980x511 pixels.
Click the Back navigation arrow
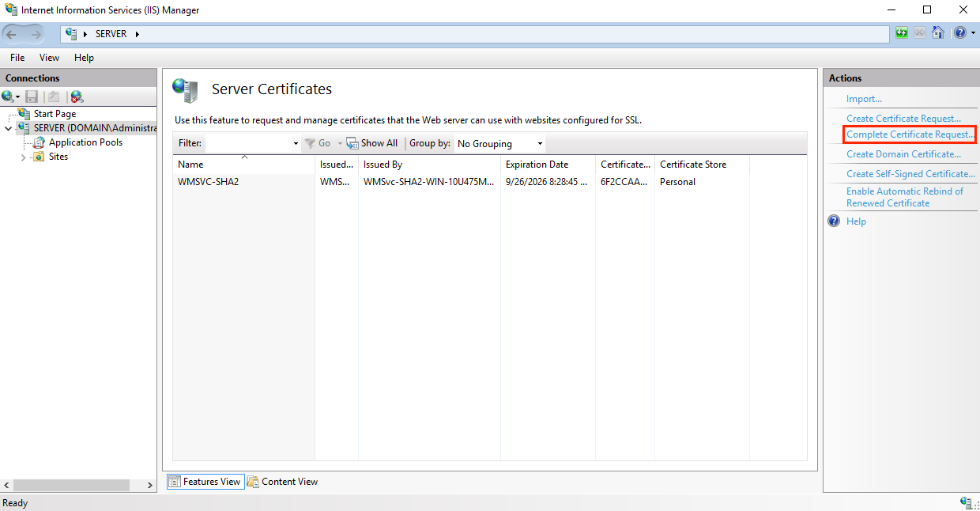pos(13,32)
